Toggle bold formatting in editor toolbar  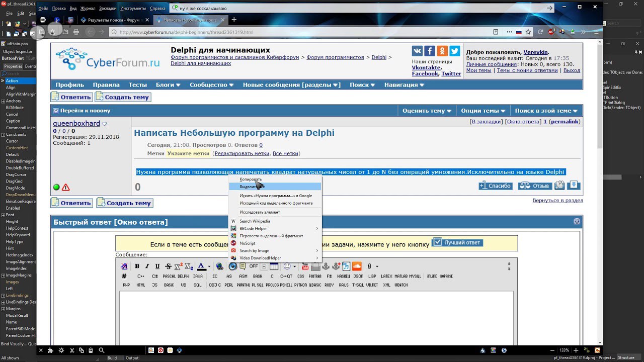click(137, 266)
